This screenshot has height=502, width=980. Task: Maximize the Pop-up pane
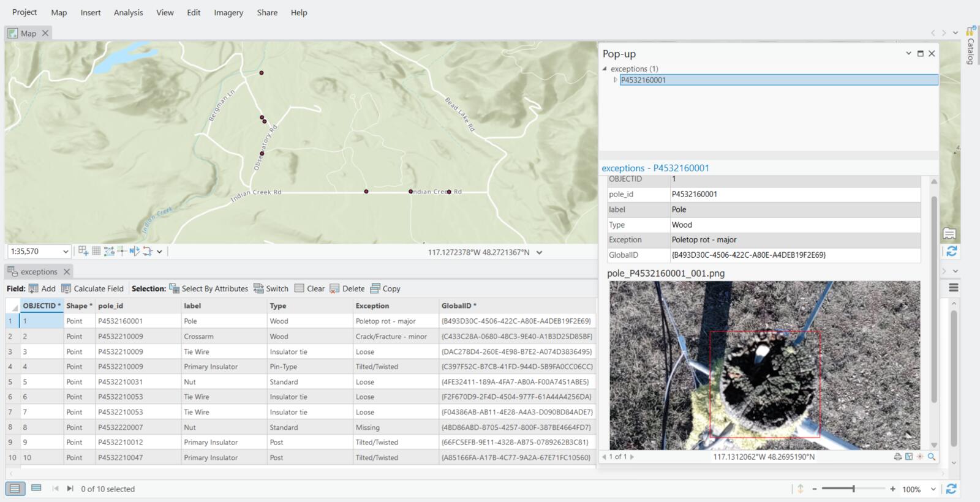coord(920,53)
